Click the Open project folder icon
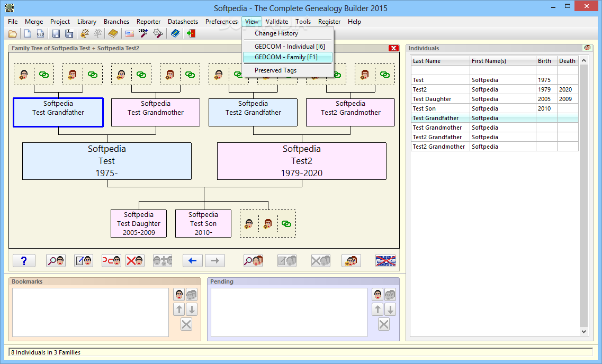 [x=13, y=34]
